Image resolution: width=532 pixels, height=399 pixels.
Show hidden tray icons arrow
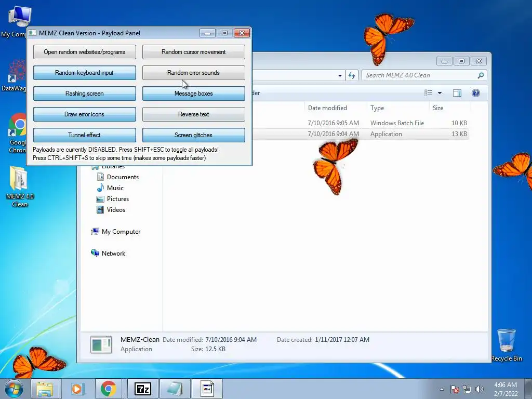[442, 389]
